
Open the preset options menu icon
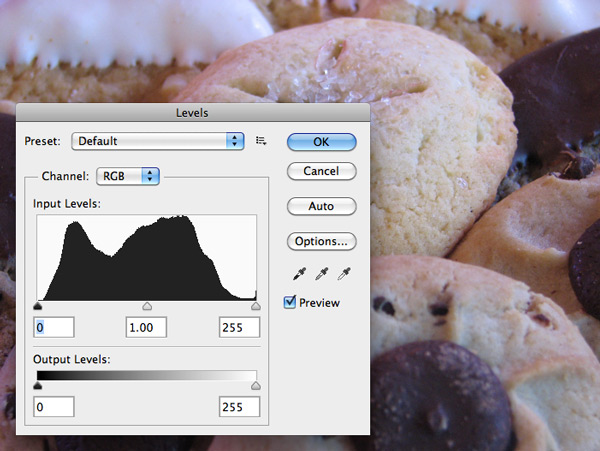(x=262, y=142)
